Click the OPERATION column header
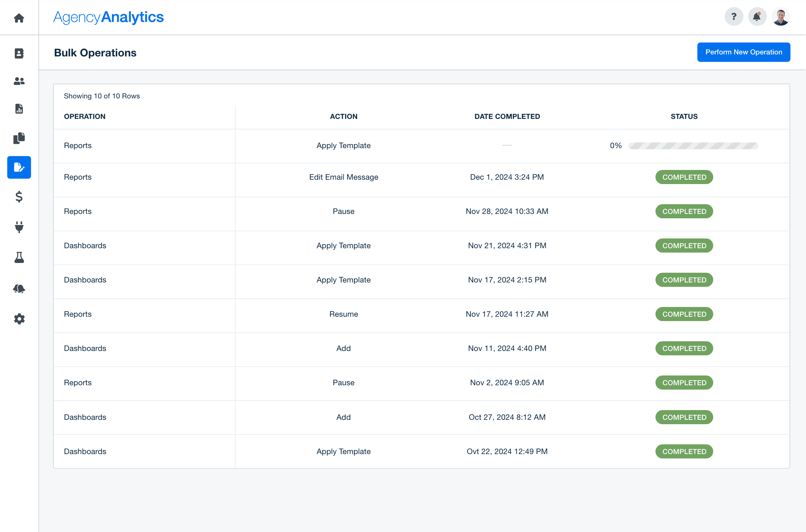 click(x=85, y=116)
